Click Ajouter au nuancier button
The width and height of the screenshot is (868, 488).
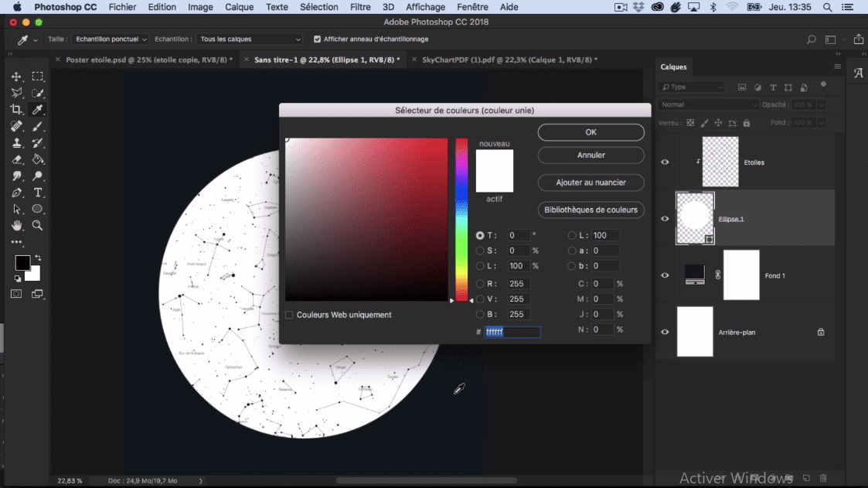pyautogui.click(x=591, y=183)
